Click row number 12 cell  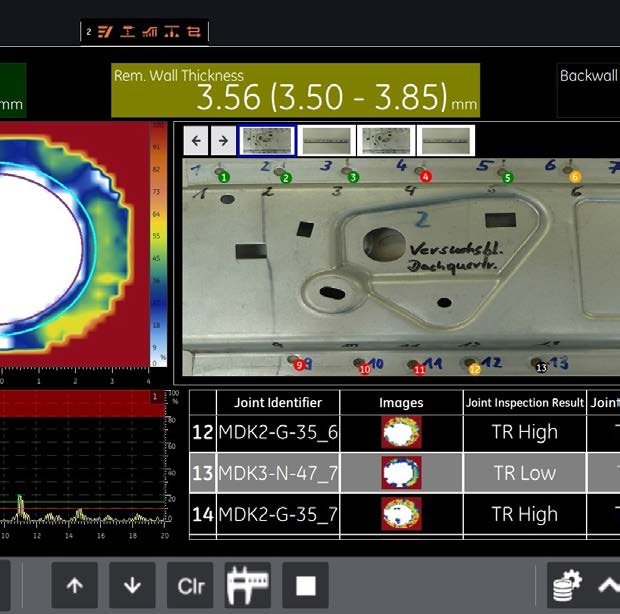coord(203,432)
